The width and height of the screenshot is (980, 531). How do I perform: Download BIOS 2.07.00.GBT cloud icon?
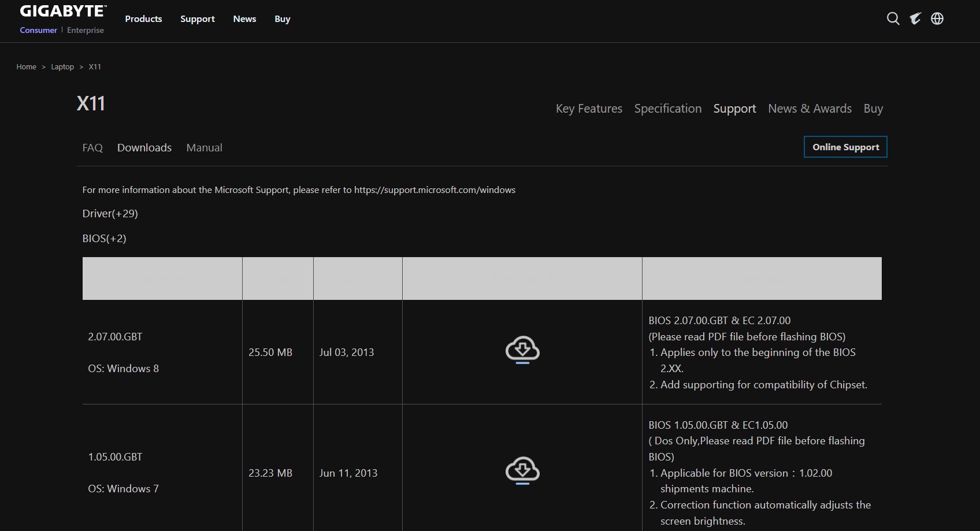click(x=522, y=350)
